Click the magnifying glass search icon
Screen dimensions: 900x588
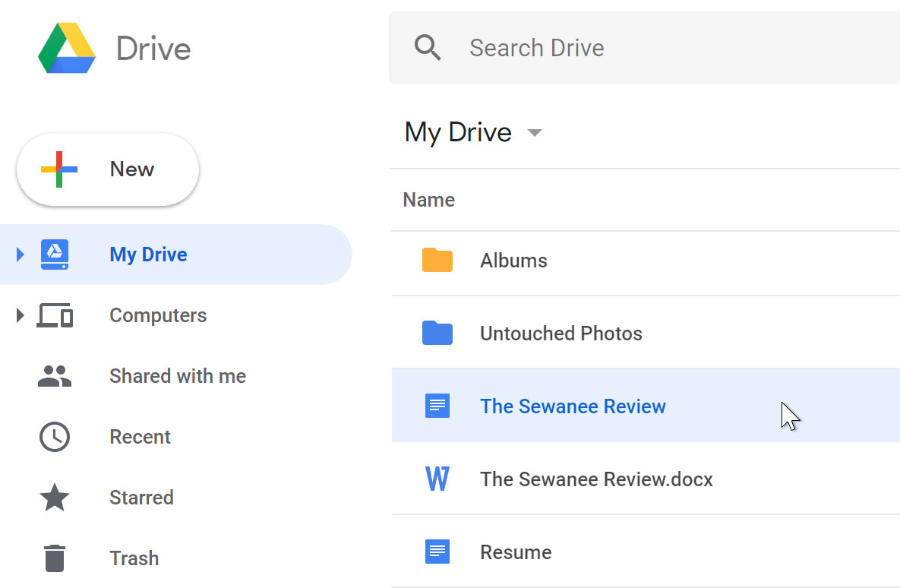428,48
